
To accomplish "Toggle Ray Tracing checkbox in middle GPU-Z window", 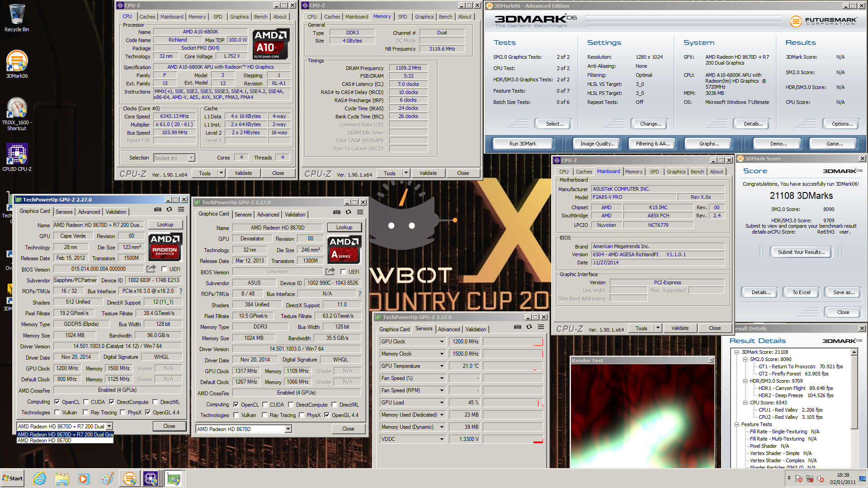I will tap(265, 415).
